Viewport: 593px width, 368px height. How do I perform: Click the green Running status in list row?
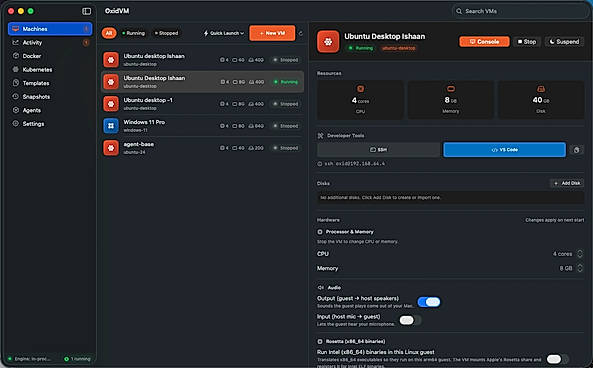pos(286,82)
